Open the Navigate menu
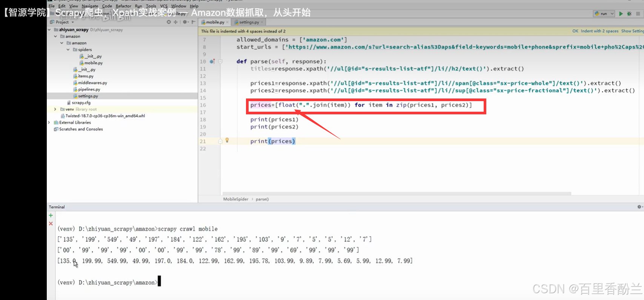644x300 pixels. pyautogui.click(x=90, y=6)
